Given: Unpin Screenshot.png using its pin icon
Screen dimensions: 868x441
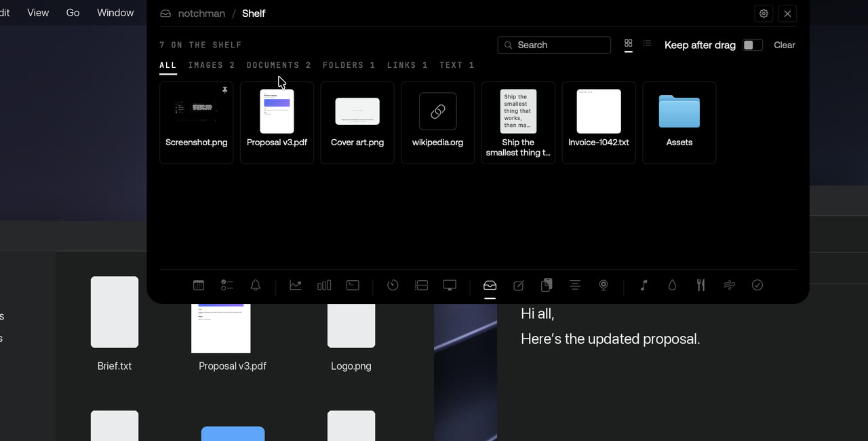Looking at the screenshot, I should [x=224, y=90].
